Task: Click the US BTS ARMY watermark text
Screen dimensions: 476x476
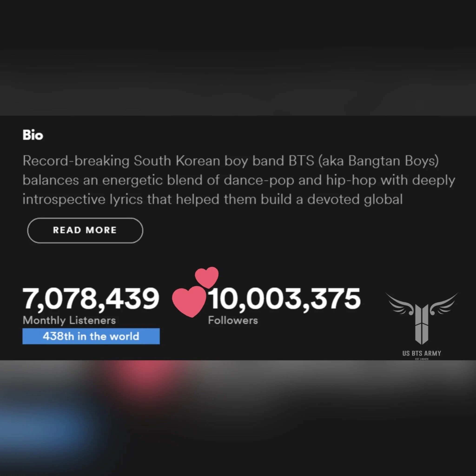Action: [x=422, y=353]
